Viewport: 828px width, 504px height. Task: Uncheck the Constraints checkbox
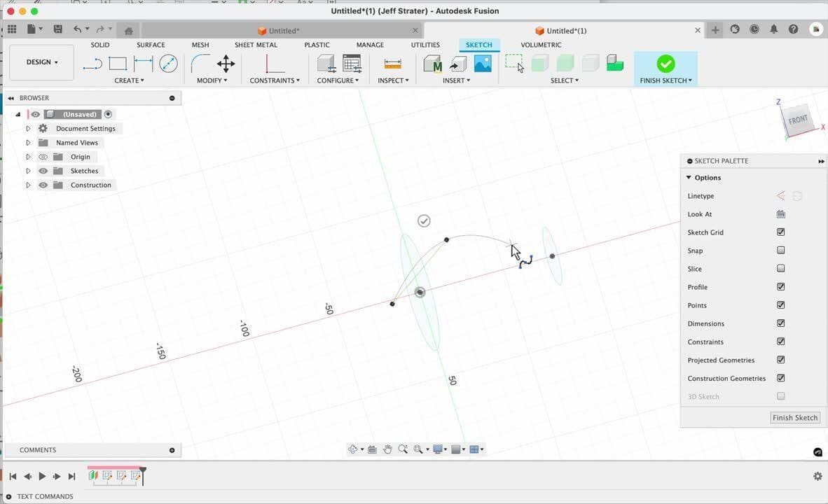pos(781,342)
